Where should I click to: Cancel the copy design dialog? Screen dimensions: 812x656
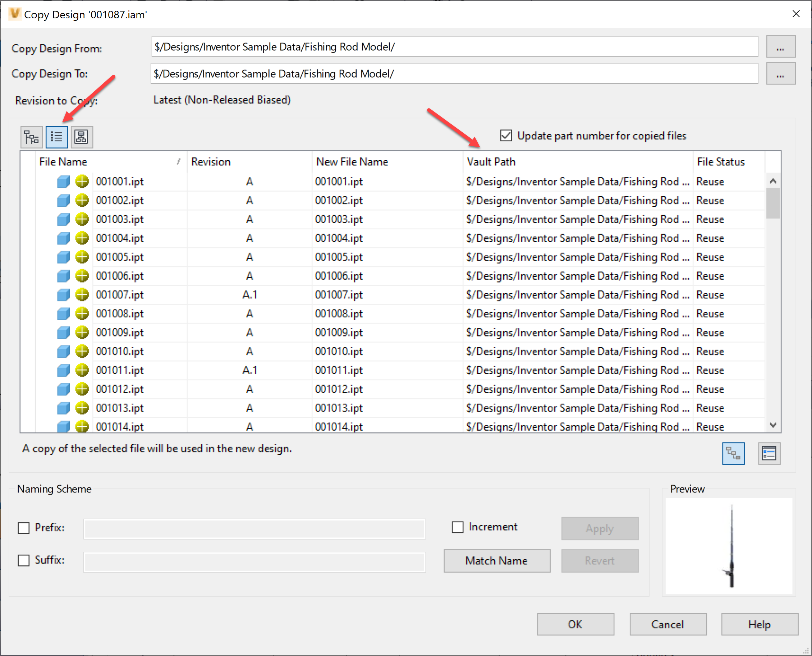[668, 624]
